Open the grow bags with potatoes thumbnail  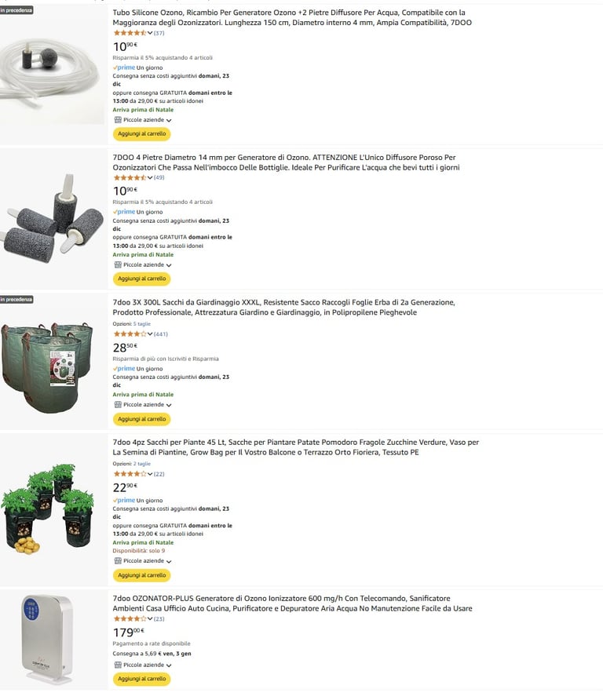pyautogui.click(x=48, y=509)
